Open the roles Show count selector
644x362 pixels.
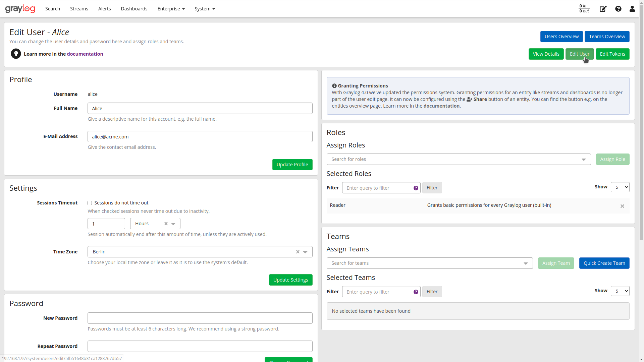(620, 187)
